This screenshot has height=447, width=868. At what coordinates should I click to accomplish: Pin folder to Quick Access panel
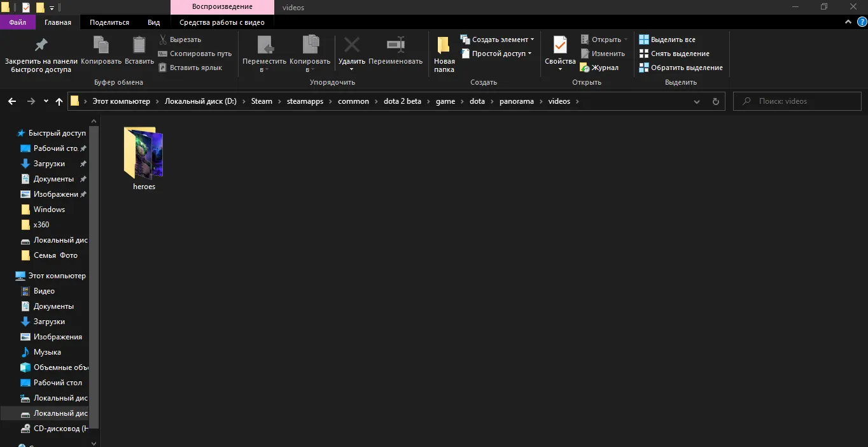tap(41, 54)
